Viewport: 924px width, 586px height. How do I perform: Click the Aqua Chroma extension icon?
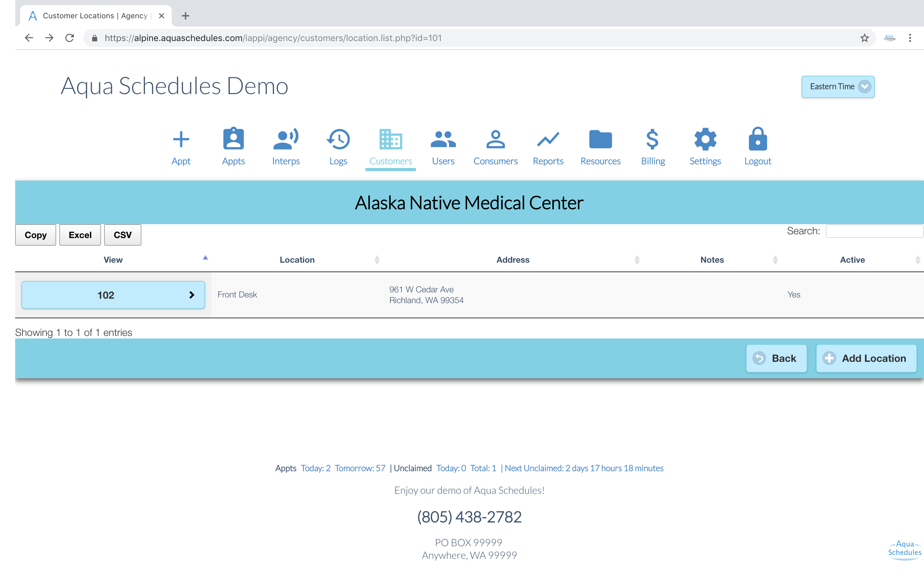[890, 38]
